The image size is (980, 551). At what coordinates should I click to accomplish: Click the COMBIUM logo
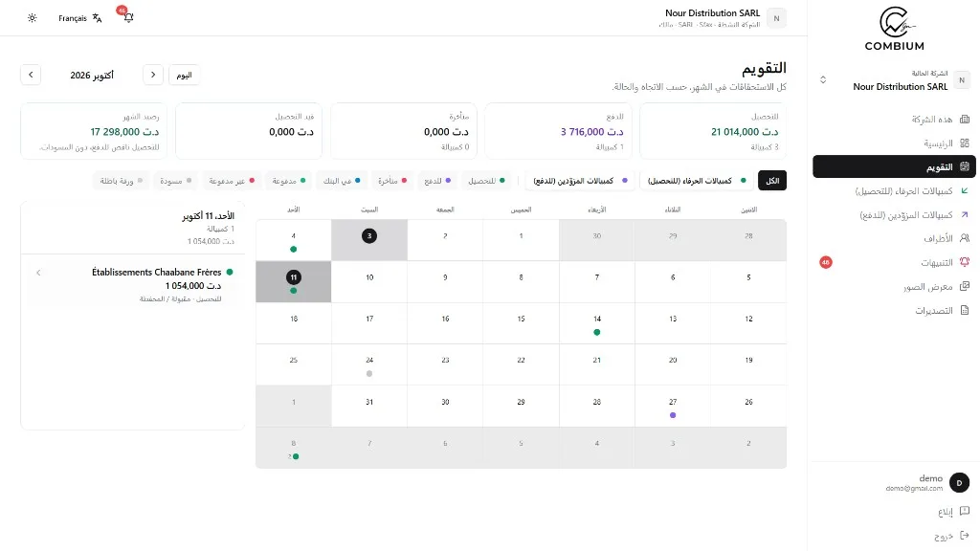point(894,29)
